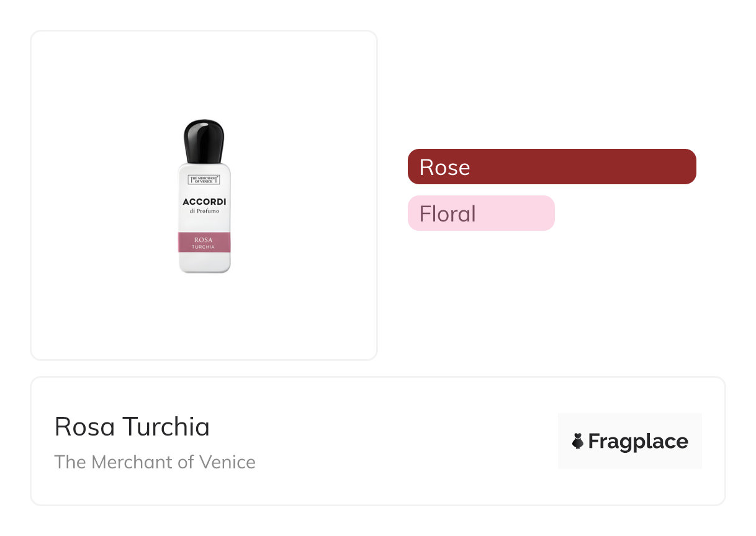Select the light pink Floral accord bar
The height and width of the screenshot is (536, 756).
click(481, 213)
